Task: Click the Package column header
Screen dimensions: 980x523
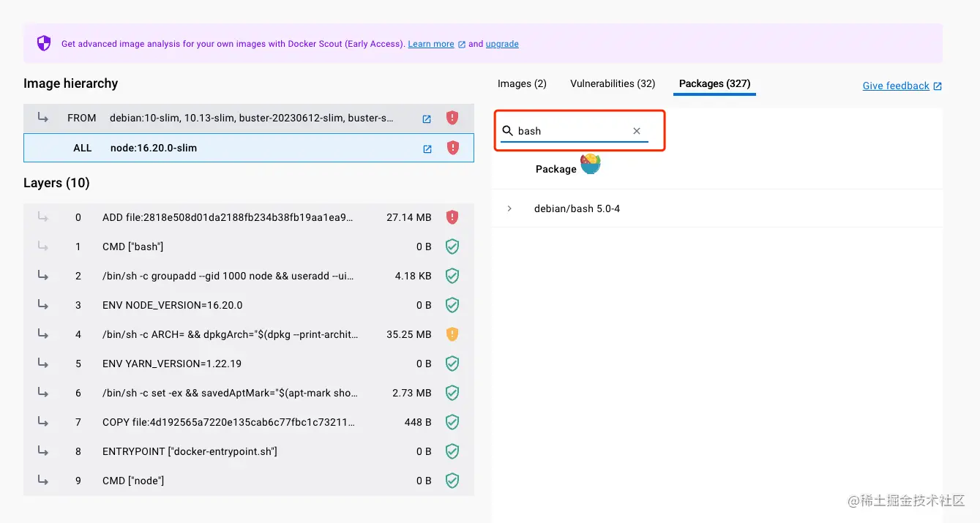Action: [556, 169]
